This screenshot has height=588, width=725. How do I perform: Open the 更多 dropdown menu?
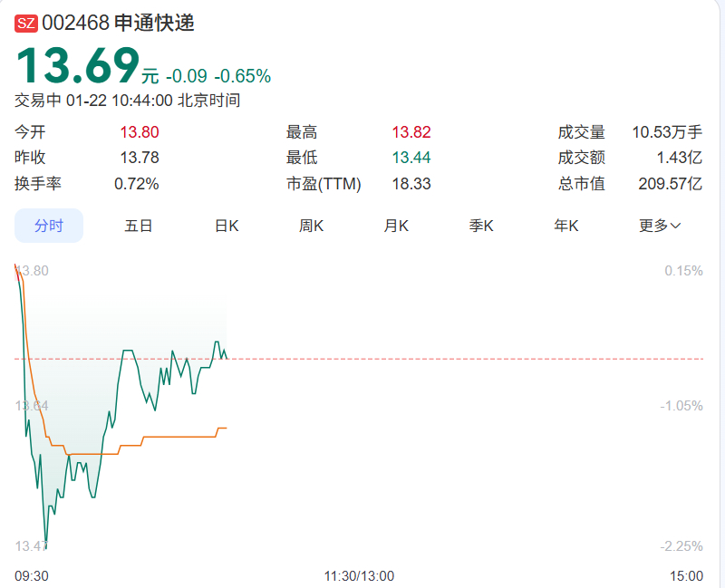tap(660, 226)
